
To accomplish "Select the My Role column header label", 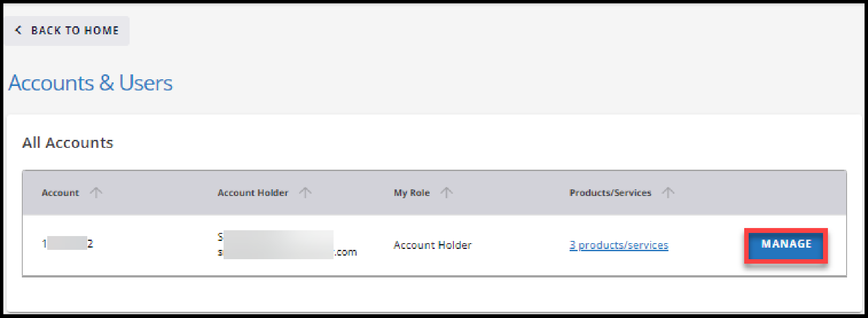I will click(412, 193).
